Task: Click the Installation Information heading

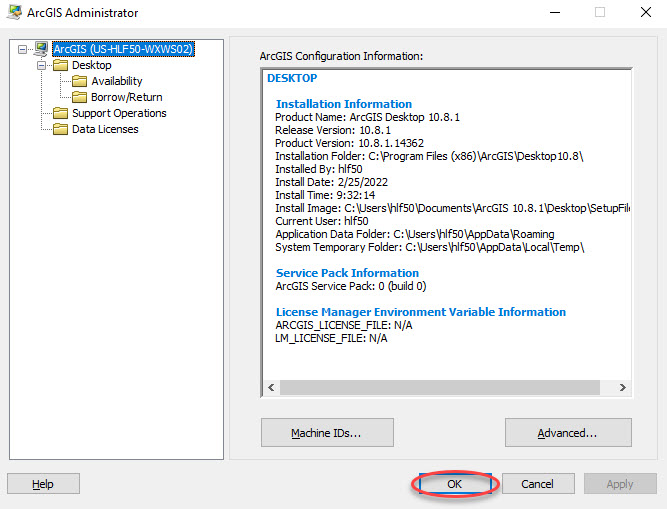Action: (344, 104)
